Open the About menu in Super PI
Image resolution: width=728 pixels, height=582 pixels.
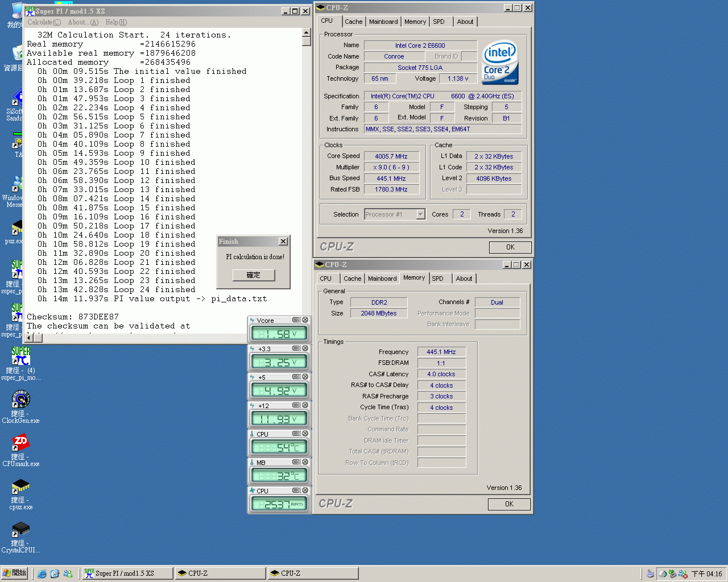coord(83,22)
